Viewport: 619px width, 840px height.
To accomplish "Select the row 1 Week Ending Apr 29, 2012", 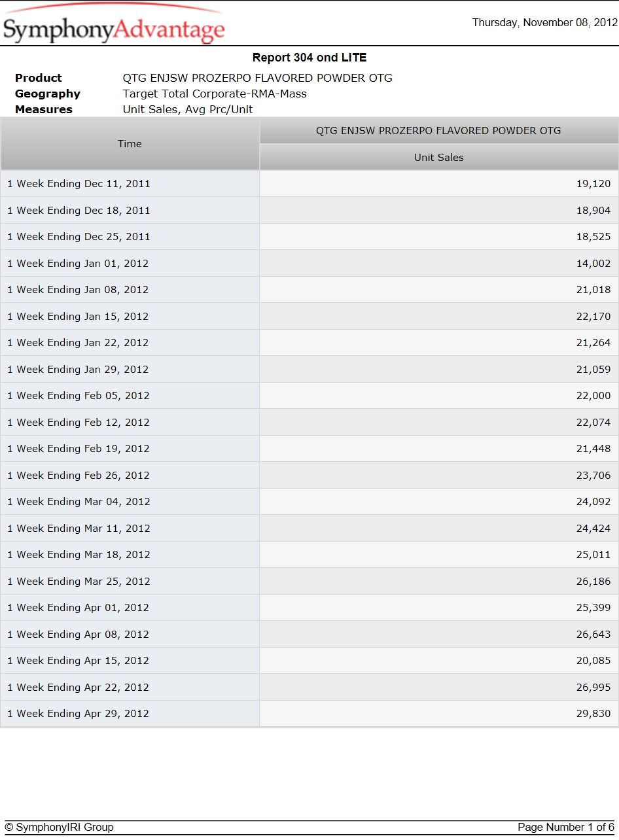I will (x=309, y=714).
